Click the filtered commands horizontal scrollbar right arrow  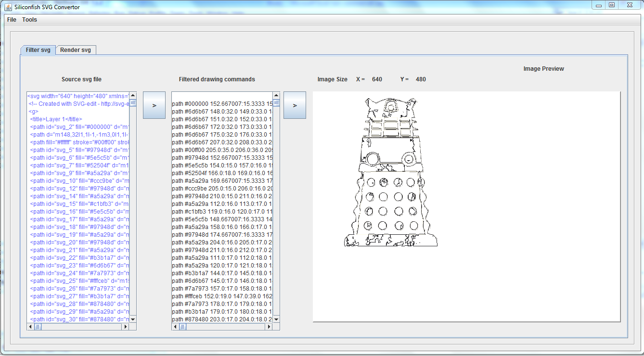[x=269, y=327]
